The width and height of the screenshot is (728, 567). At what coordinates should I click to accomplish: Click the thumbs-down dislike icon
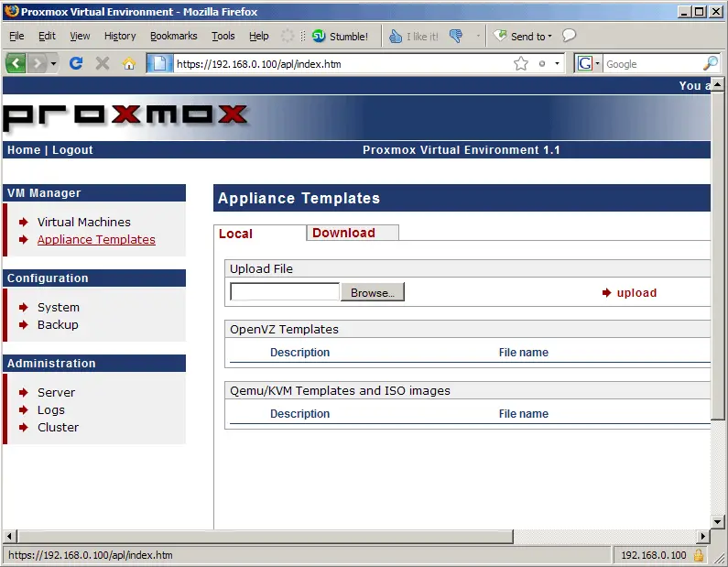[x=456, y=36]
